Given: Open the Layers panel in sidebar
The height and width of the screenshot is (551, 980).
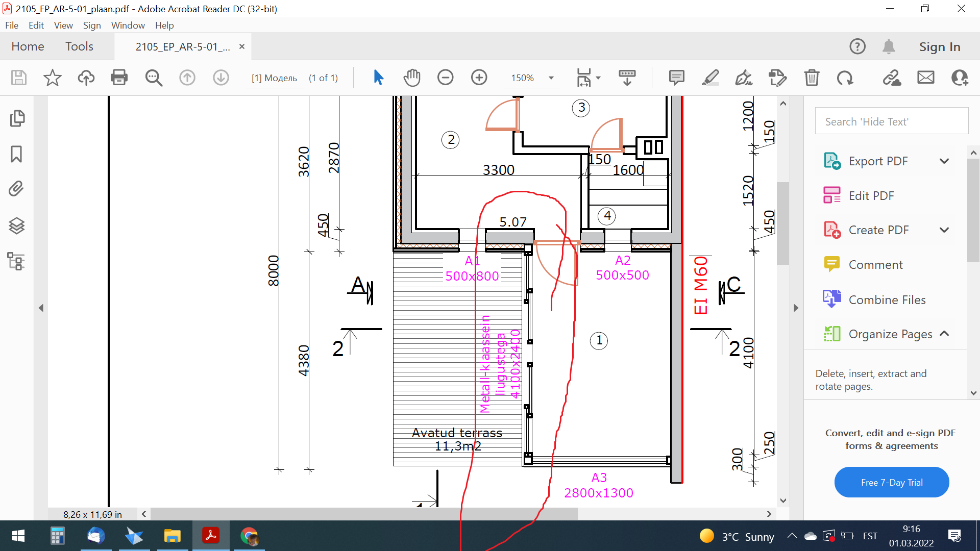Looking at the screenshot, I should click(x=16, y=226).
